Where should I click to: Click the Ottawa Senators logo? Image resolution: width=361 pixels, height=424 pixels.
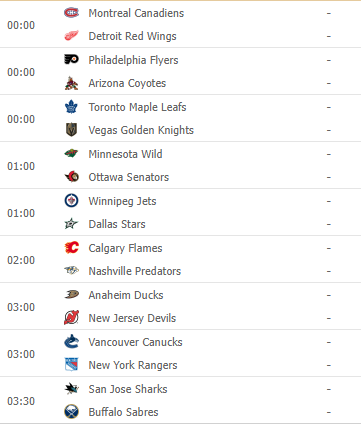click(x=71, y=177)
